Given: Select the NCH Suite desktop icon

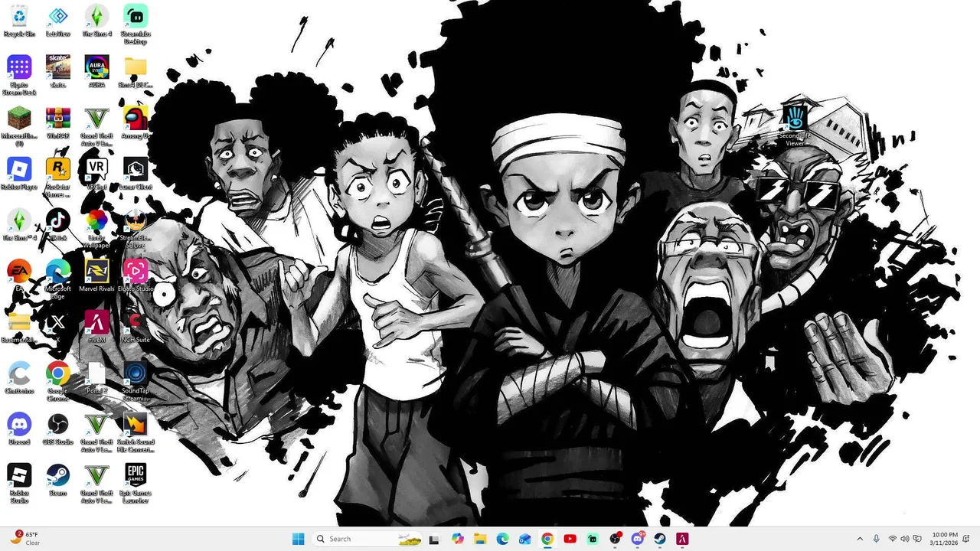Looking at the screenshot, I should tap(136, 327).
